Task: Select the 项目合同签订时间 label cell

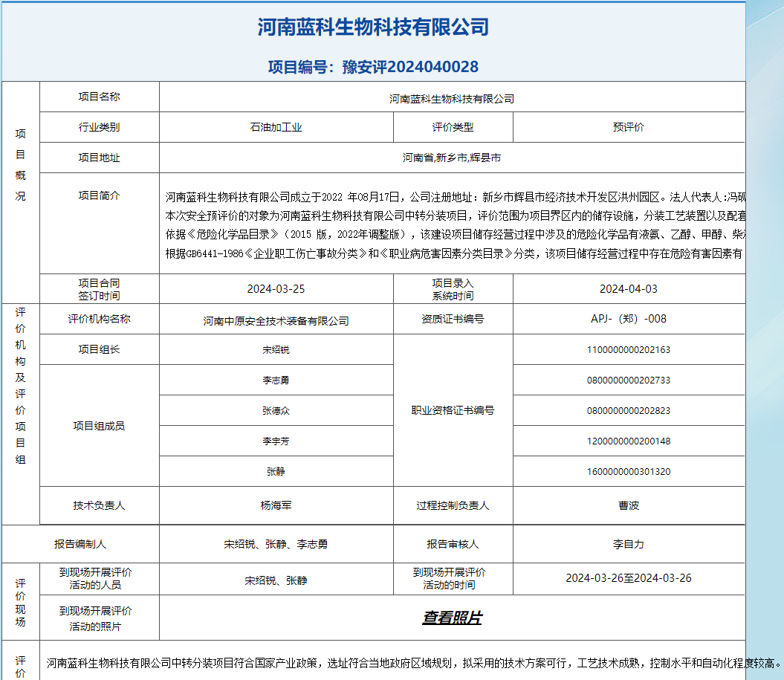Action: (99, 290)
